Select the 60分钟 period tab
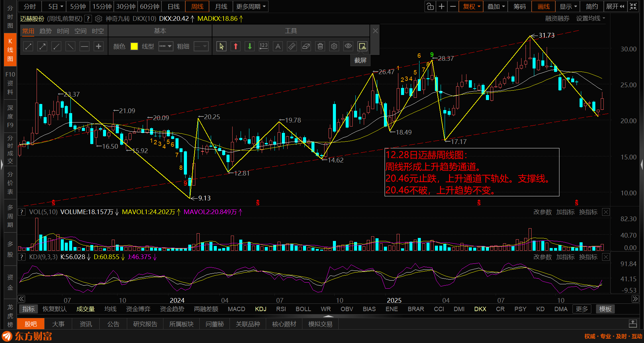644x343 pixels. point(150,6)
